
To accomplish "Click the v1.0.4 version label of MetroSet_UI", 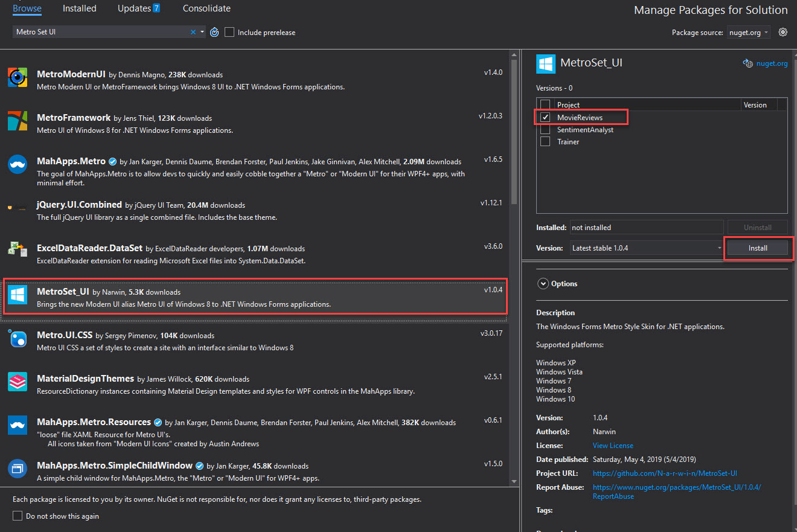I will [x=493, y=290].
